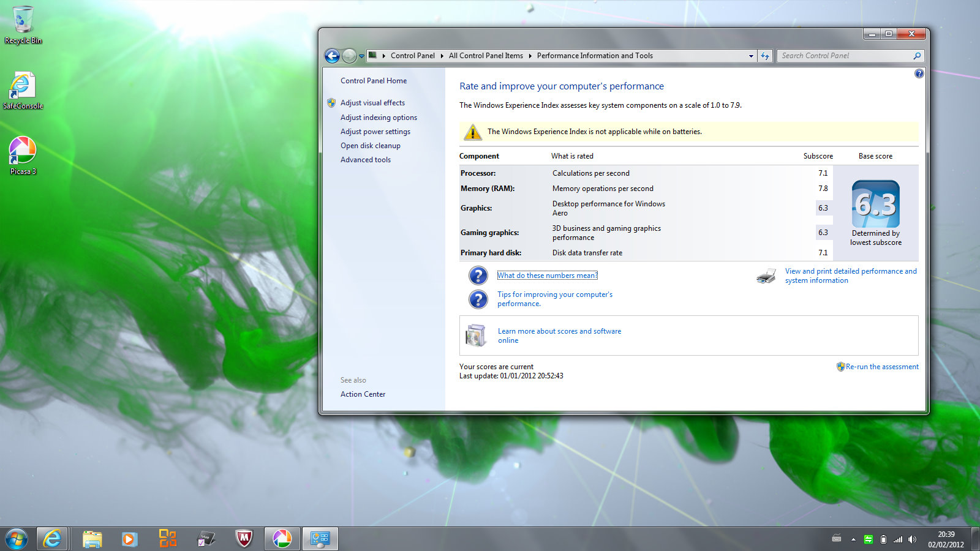Open Advanced tools link
The image size is (980, 551).
click(x=366, y=160)
